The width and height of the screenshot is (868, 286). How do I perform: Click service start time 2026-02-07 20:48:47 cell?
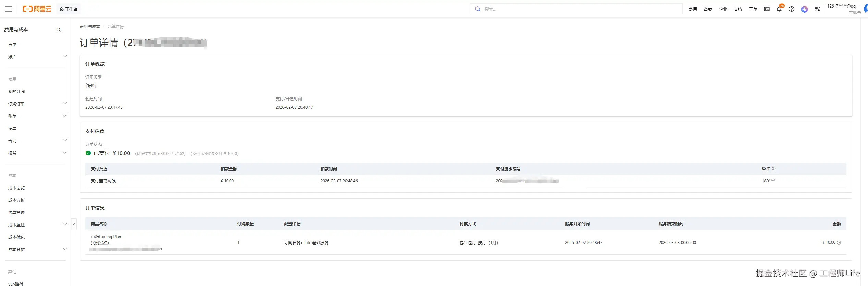583,242
